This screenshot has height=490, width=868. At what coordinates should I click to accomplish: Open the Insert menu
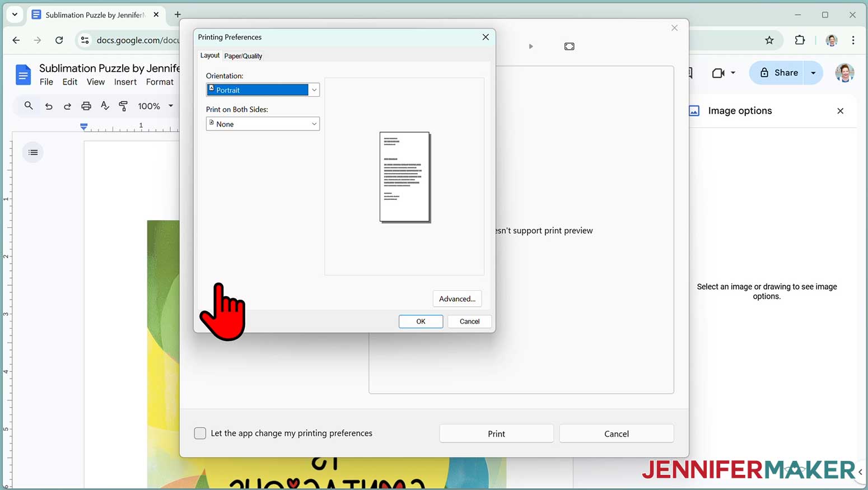[125, 82]
